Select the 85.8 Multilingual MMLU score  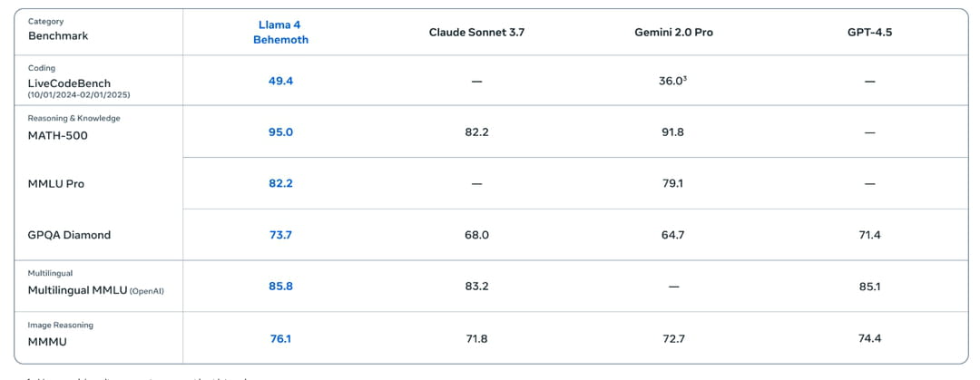coord(280,287)
